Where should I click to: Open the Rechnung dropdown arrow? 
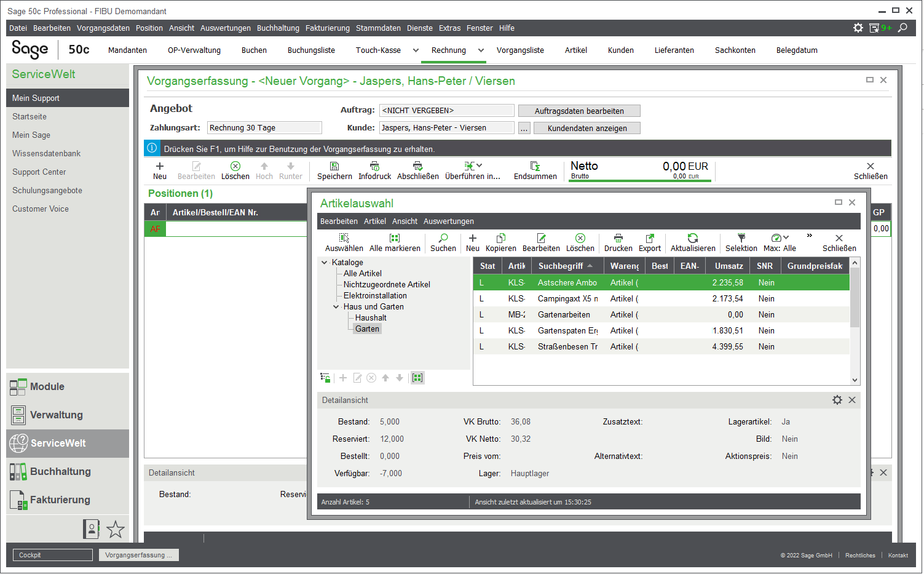pos(481,50)
